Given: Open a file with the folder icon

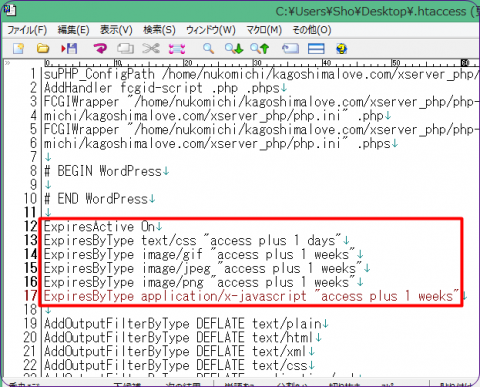Looking at the screenshot, I should [43, 49].
